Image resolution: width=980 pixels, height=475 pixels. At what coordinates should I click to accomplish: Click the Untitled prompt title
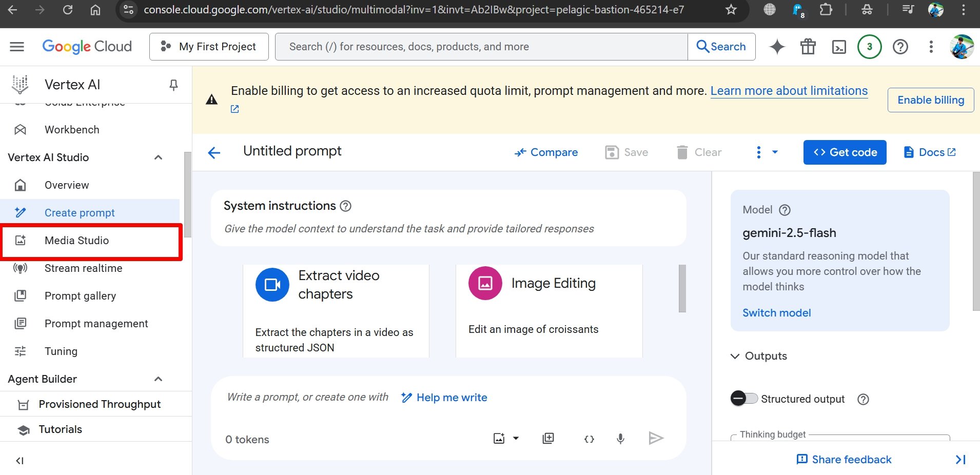pos(292,151)
